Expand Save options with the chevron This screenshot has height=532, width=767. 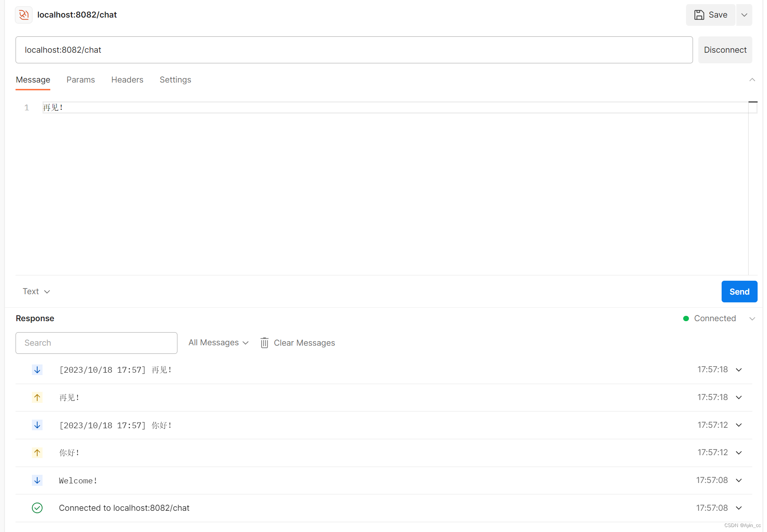(744, 15)
